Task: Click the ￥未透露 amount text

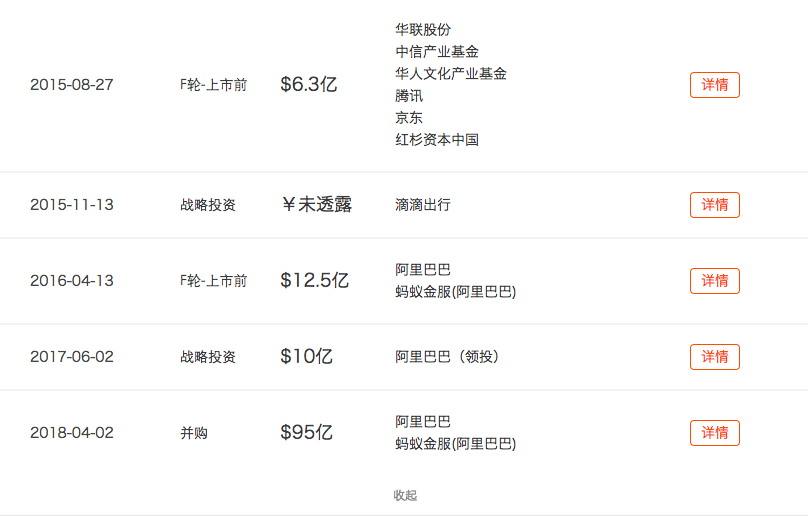Action: pos(316,205)
